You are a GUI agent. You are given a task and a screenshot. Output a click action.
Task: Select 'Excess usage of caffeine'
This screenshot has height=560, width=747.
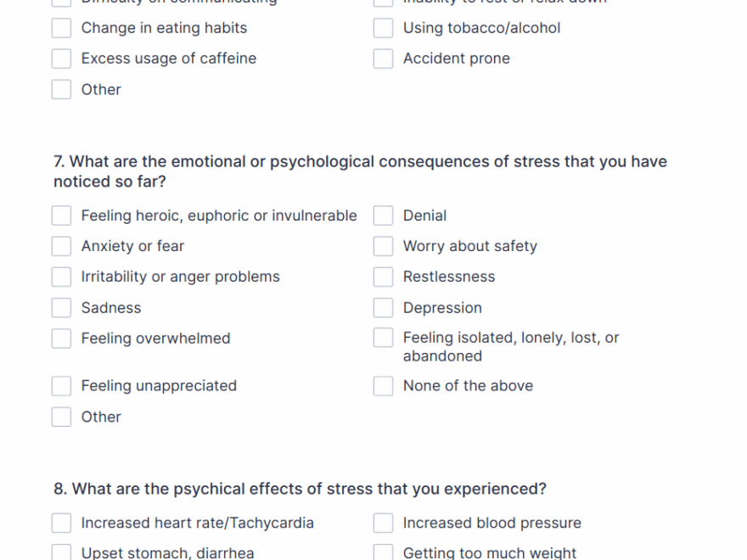60,58
